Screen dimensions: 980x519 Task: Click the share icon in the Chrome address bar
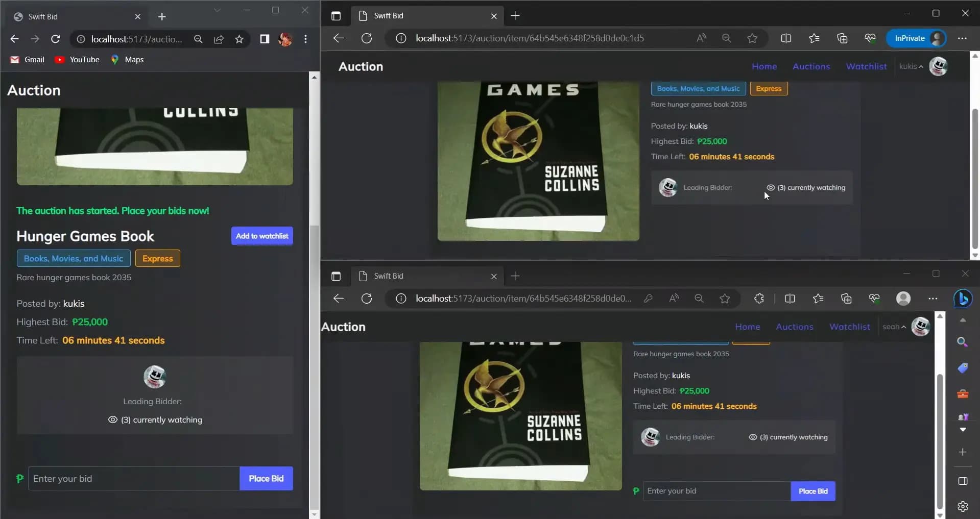[x=219, y=39]
